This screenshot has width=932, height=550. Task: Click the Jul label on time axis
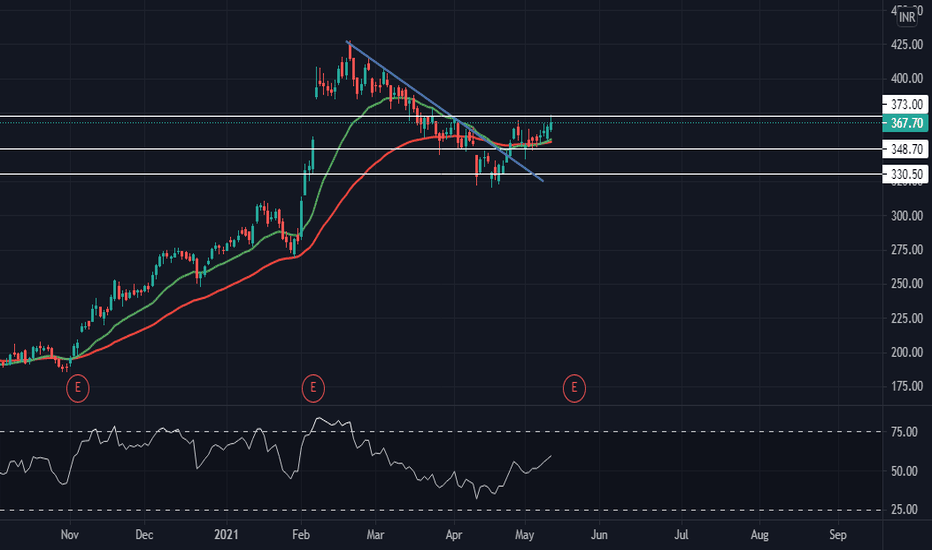681,535
